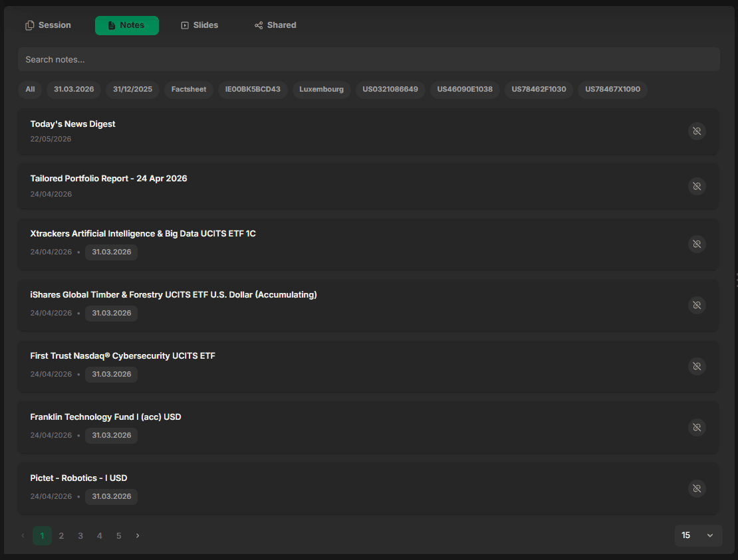Open Xtrackers Artificial Intelligence & Big Data note
The width and height of the screenshot is (738, 560).
[x=368, y=244]
